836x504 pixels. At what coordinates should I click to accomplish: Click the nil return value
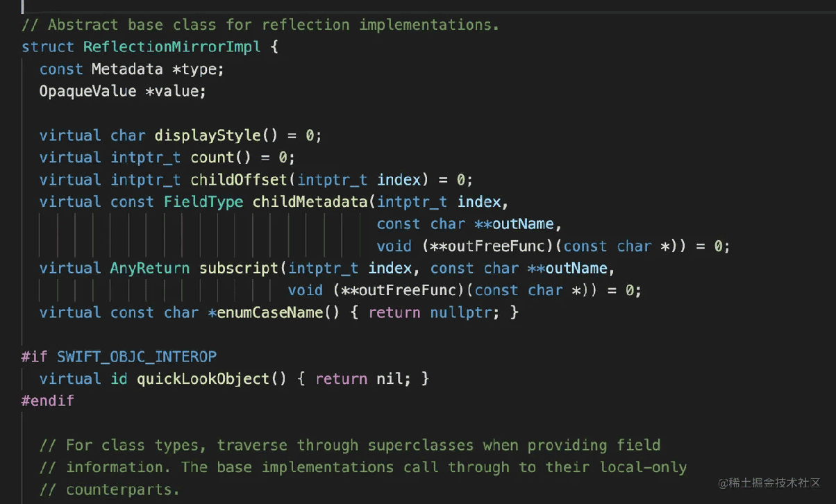tap(390, 379)
